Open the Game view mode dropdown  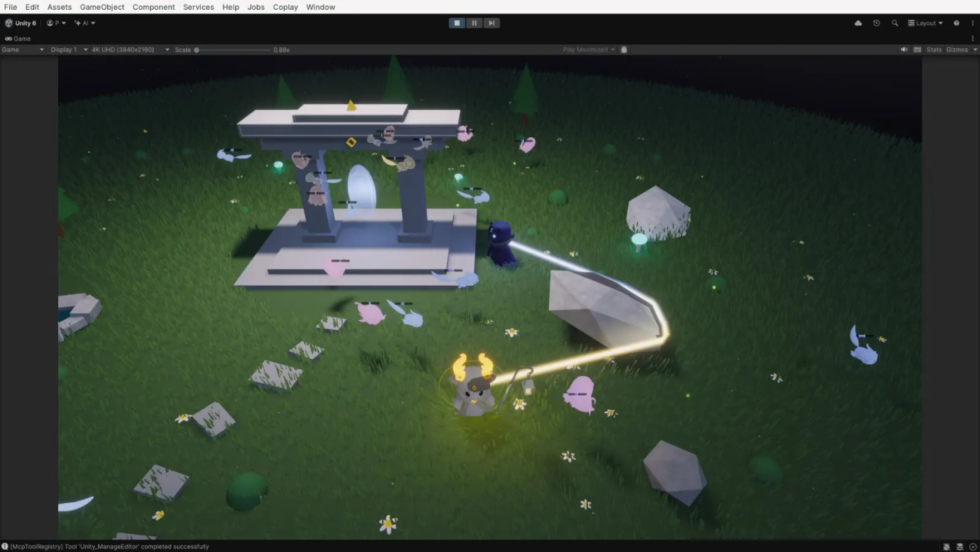(23, 50)
